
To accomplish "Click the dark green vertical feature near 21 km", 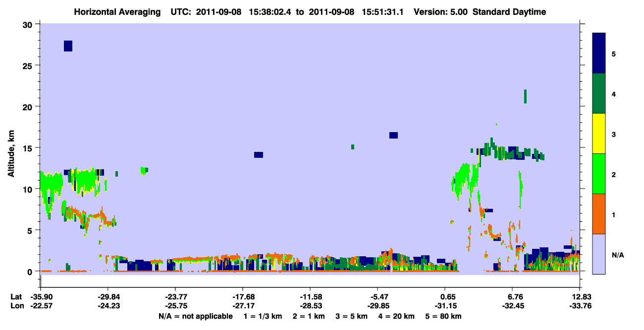I will [x=525, y=96].
